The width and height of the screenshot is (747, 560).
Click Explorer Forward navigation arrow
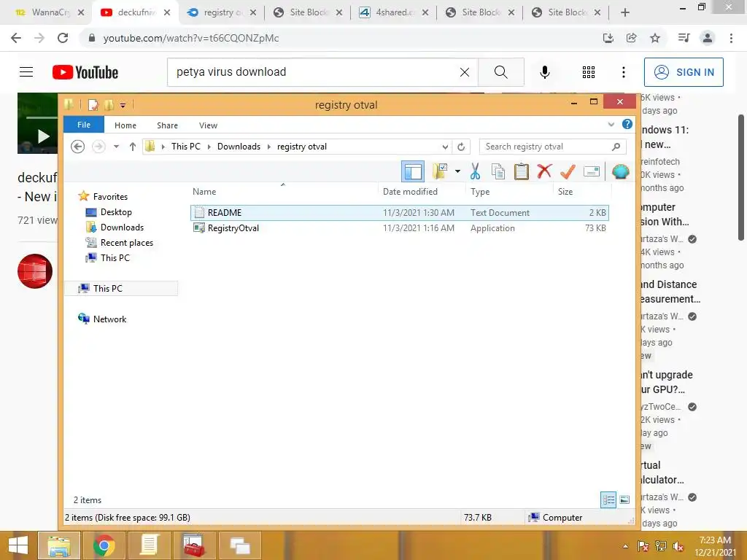click(x=98, y=147)
